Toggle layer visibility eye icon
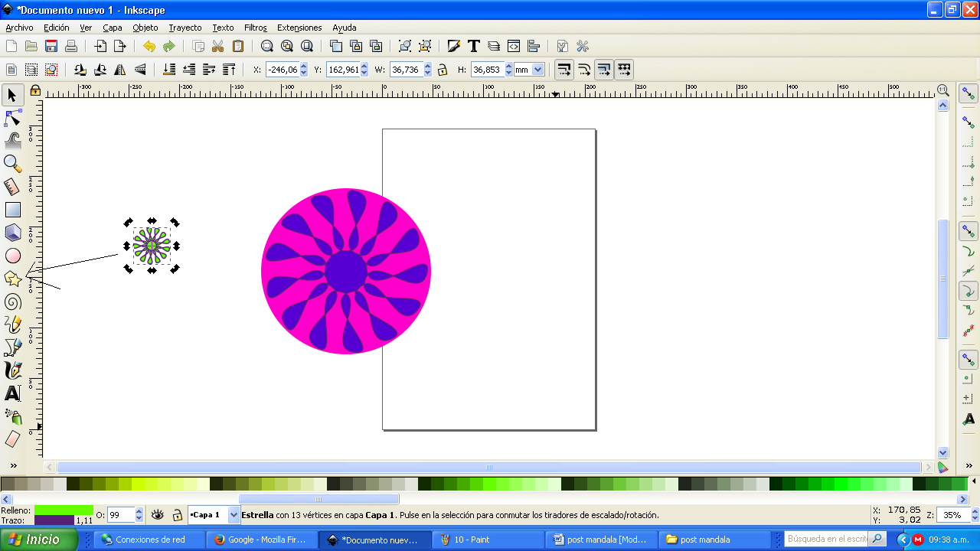Screen dimensions: 980x551 pyautogui.click(x=158, y=515)
